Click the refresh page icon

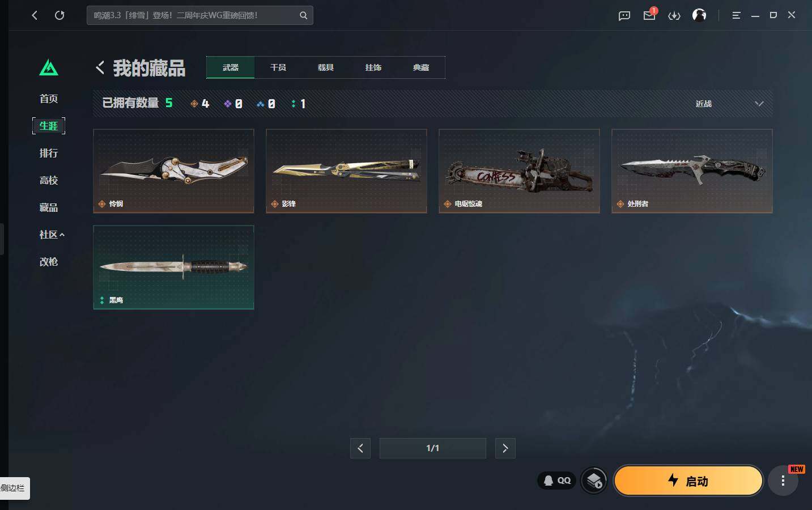click(59, 15)
